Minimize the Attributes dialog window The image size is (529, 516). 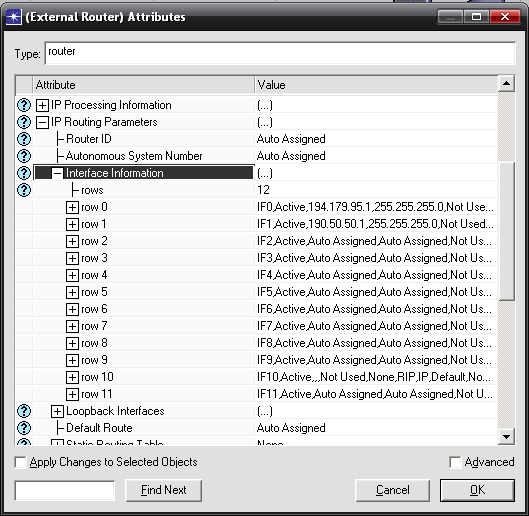(x=450, y=16)
